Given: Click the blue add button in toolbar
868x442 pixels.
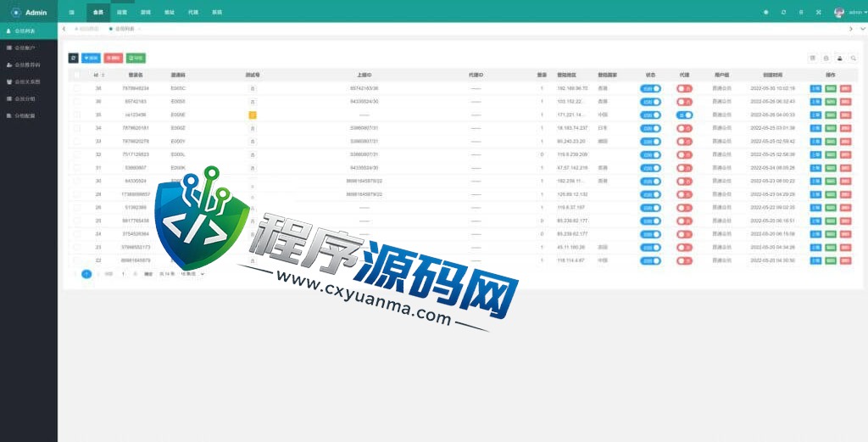Looking at the screenshot, I should (x=91, y=58).
